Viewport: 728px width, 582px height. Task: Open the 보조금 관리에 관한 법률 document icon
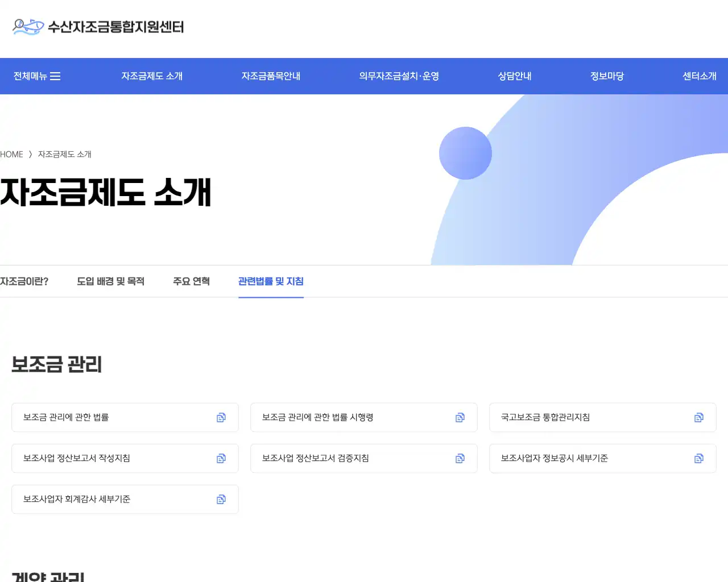[x=220, y=417]
